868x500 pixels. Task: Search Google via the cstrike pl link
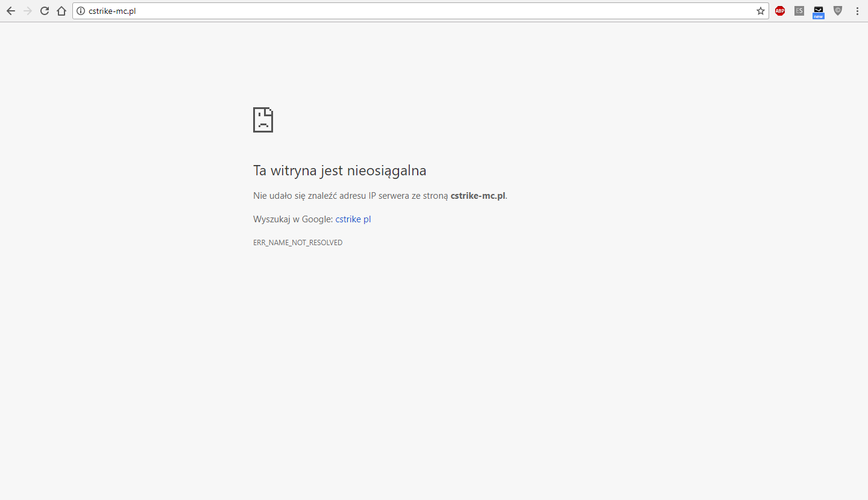[x=353, y=219]
